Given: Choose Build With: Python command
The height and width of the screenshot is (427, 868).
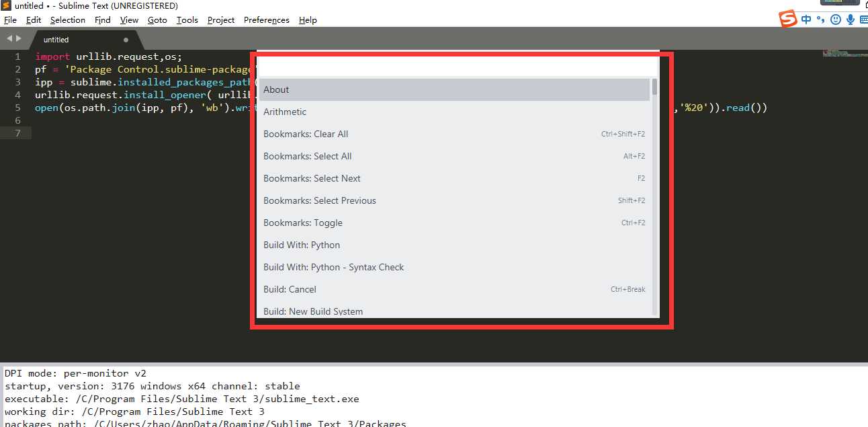Looking at the screenshot, I should point(454,245).
